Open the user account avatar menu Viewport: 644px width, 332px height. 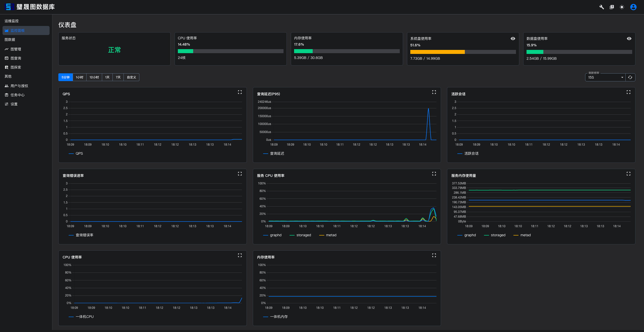[633, 7]
